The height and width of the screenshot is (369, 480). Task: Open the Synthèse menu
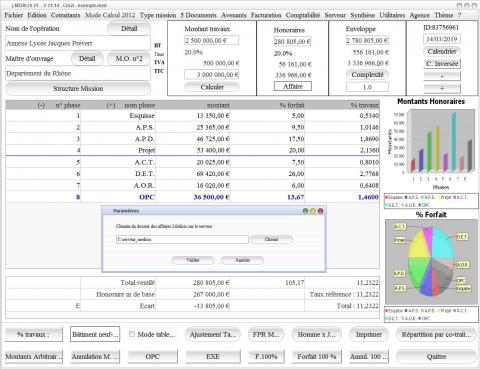coord(362,15)
